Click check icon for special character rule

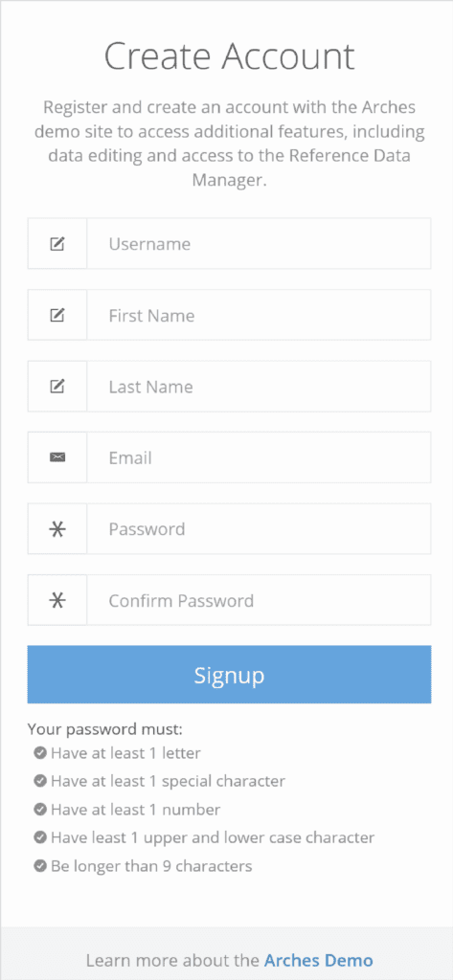pyautogui.click(x=40, y=781)
